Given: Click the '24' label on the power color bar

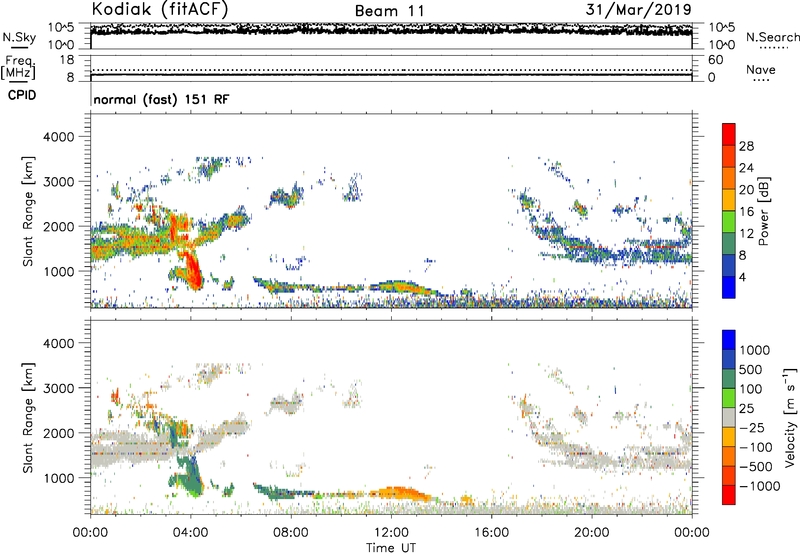Looking at the screenshot, I should [x=746, y=168].
